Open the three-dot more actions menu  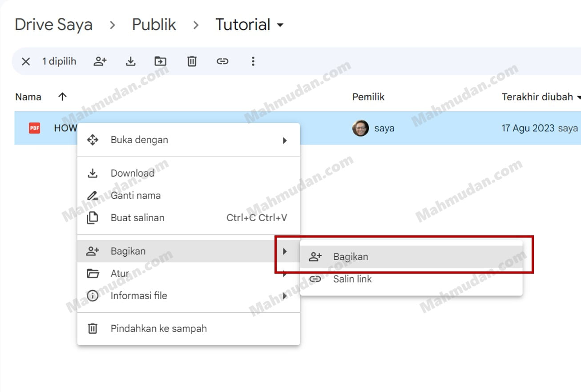pyautogui.click(x=253, y=61)
